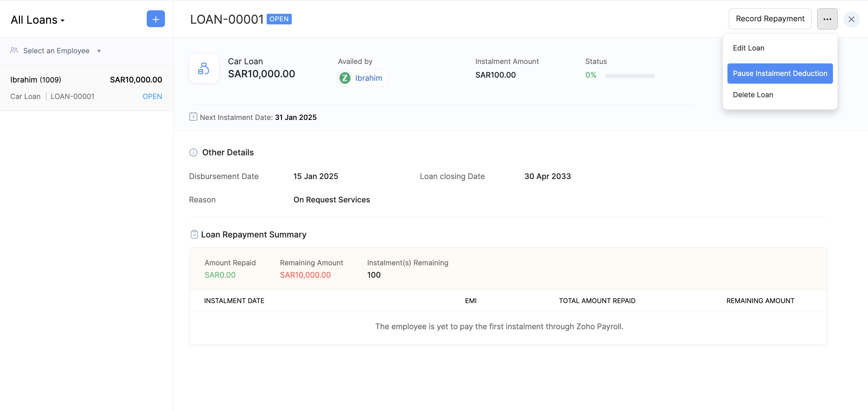The image size is (868, 411).
Task: Click the OPEN status badge beside LOAN-00001 title
Action: click(x=279, y=19)
